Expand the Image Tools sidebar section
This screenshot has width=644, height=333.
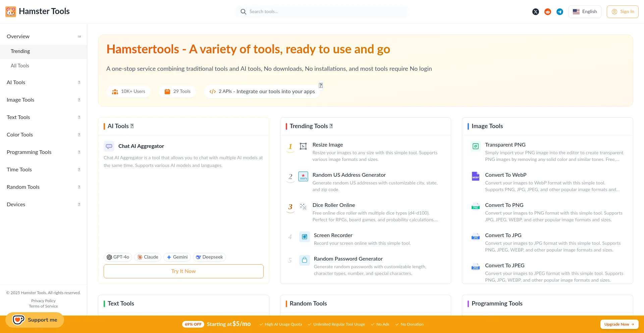pyautogui.click(x=43, y=100)
